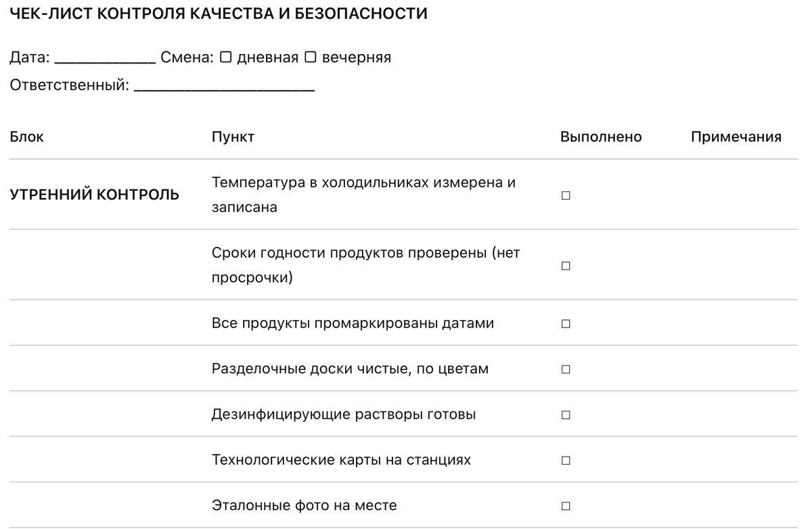
Task: Click the 'Выполнено' column header
Action: [601, 137]
